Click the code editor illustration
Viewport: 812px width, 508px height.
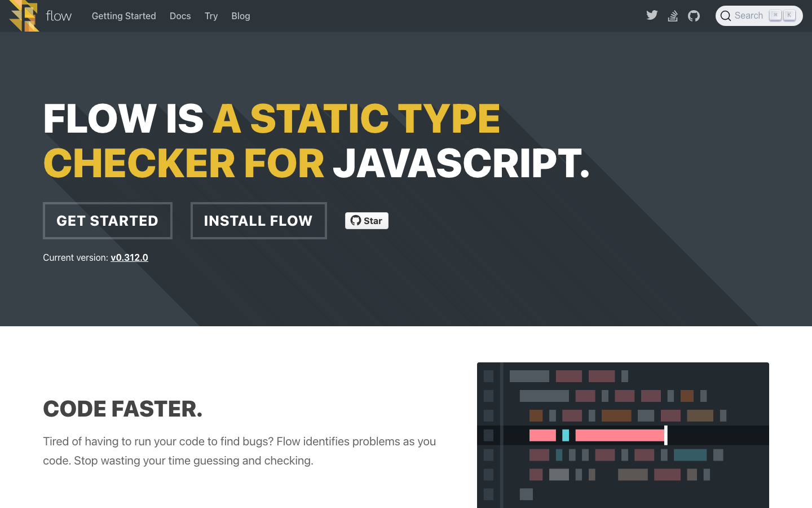coord(623,435)
